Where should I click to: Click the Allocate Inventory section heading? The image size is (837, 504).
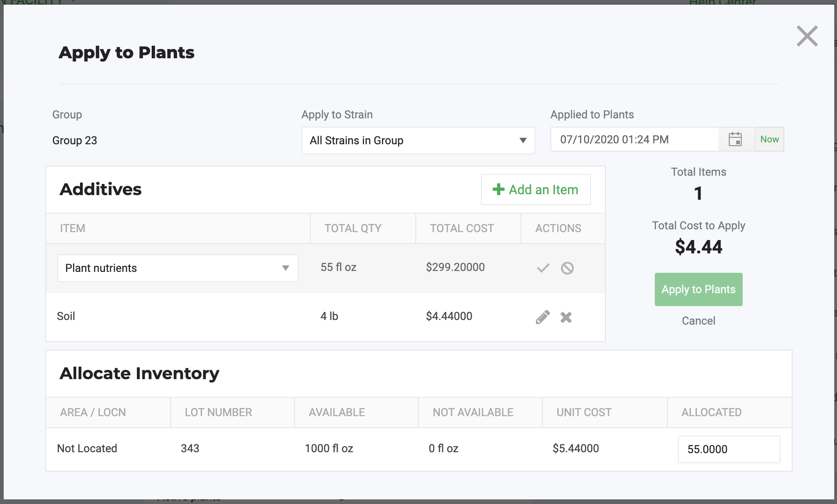click(139, 373)
